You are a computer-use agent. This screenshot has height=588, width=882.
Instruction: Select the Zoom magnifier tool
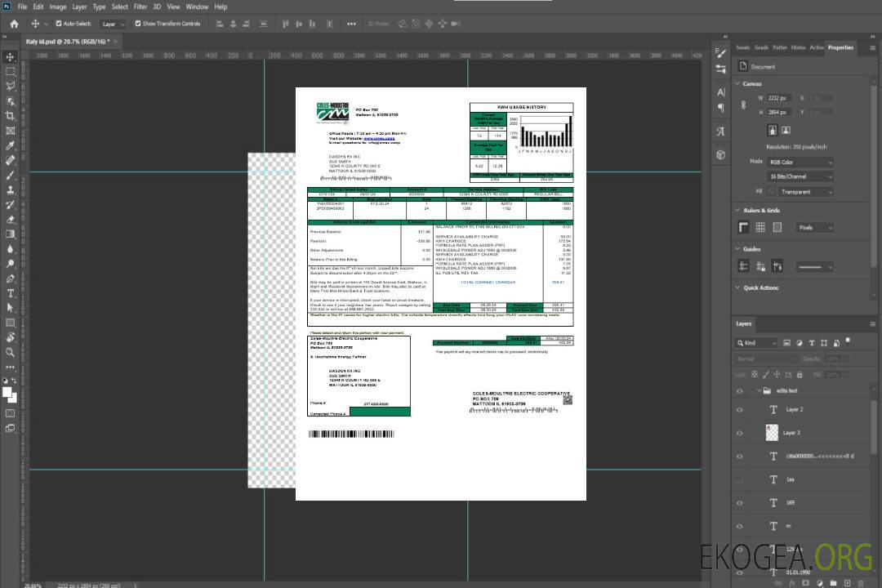pos(10,352)
